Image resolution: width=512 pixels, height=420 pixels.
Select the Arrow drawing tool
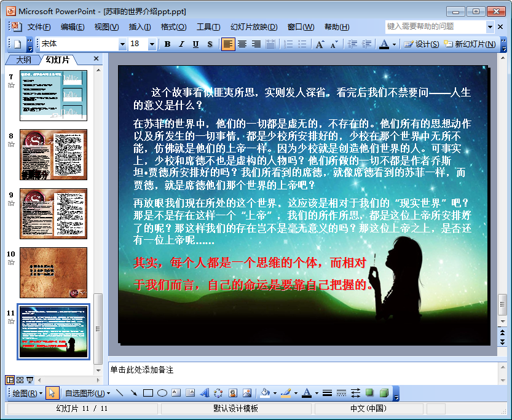click(133, 393)
